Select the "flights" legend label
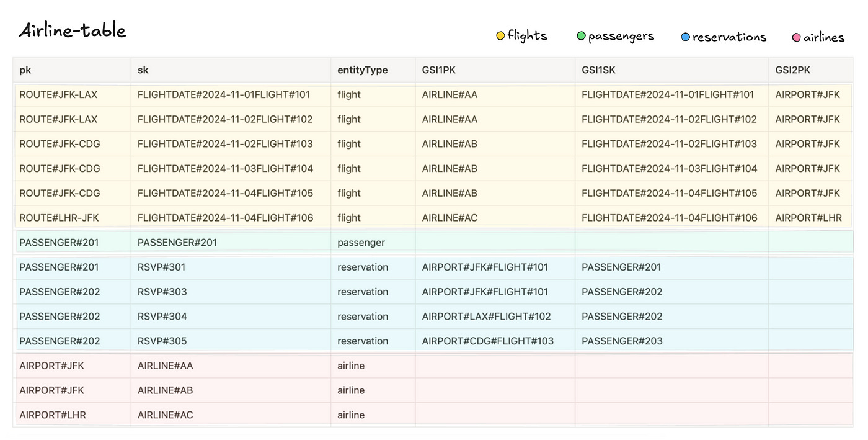 [x=527, y=35]
